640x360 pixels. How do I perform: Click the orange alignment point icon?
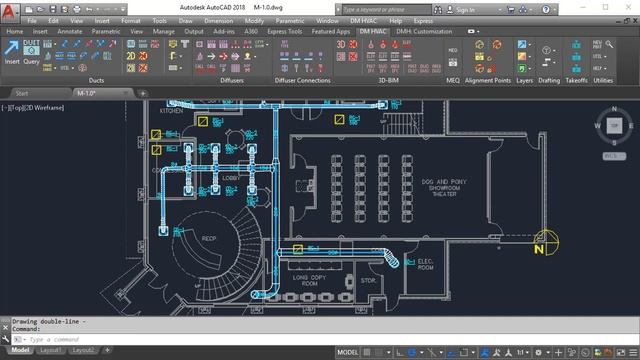click(497, 44)
